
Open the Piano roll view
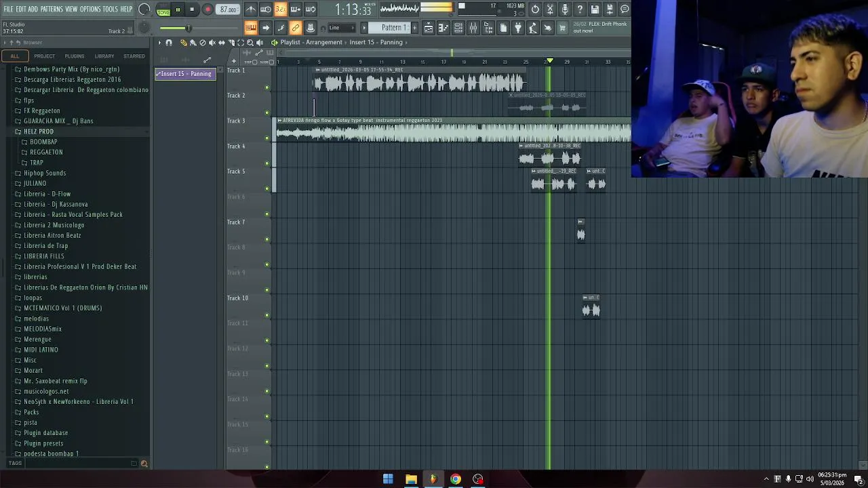click(x=443, y=28)
